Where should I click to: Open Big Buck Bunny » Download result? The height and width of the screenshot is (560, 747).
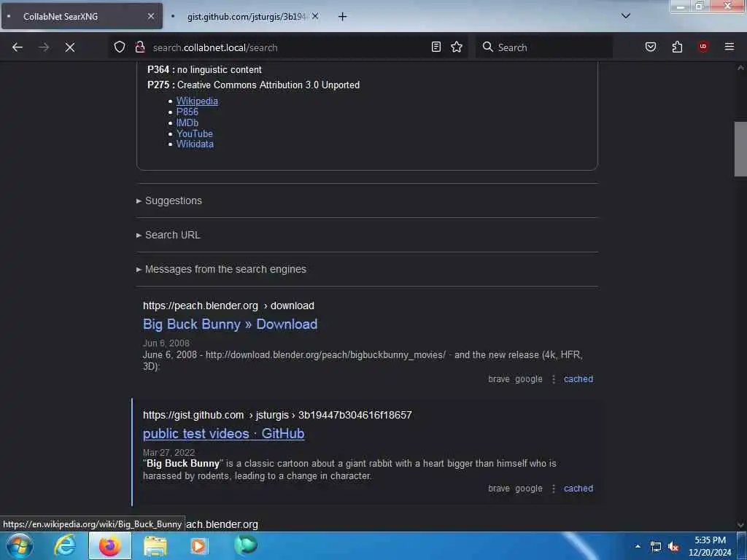(230, 324)
